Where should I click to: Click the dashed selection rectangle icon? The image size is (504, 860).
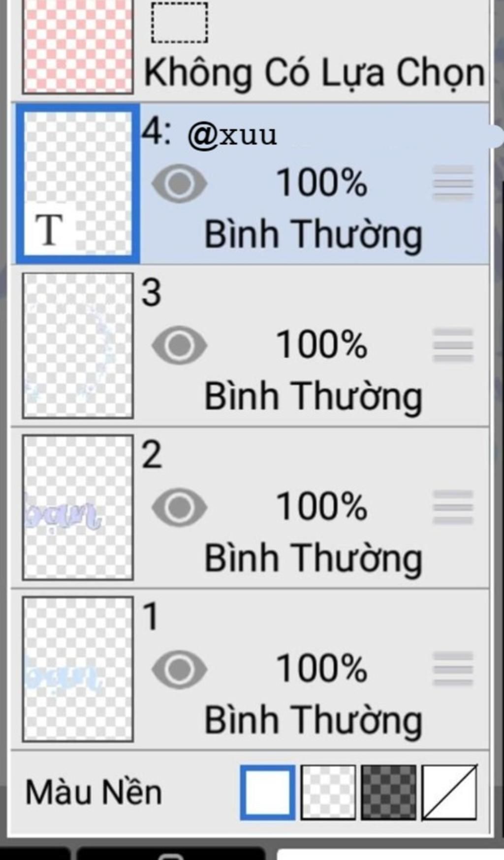pyautogui.click(x=179, y=23)
